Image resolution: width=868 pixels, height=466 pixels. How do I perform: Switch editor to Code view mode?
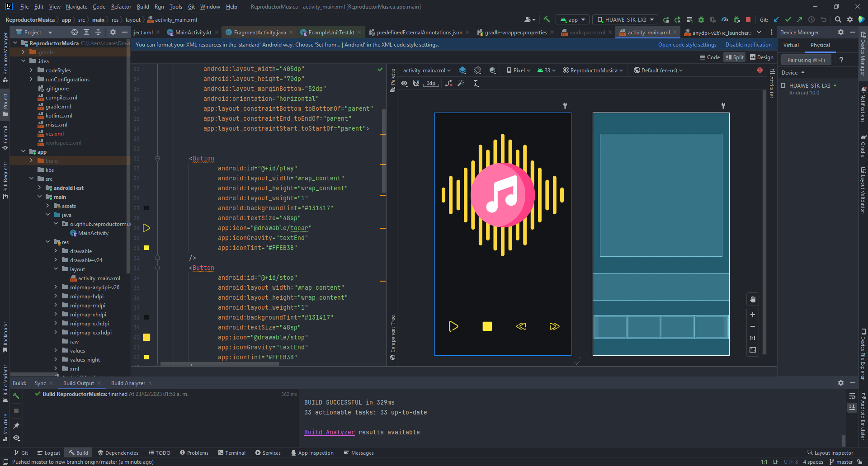coord(710,57)
